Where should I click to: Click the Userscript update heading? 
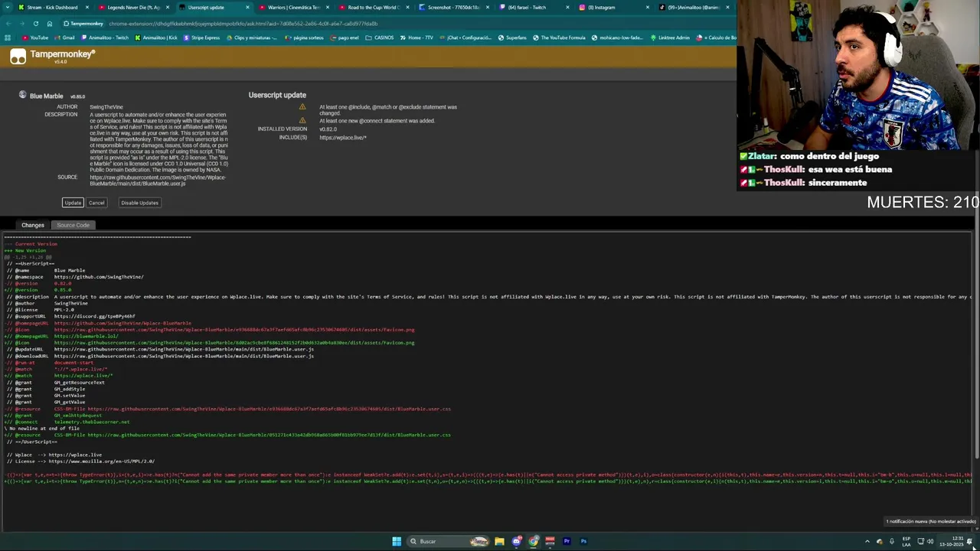tap(277, 95)
